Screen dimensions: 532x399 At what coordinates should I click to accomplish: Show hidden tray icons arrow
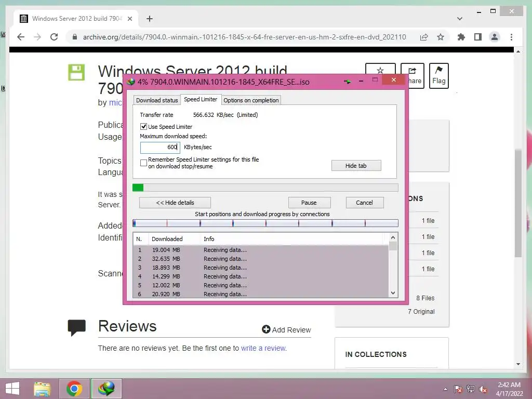point(445,389)
